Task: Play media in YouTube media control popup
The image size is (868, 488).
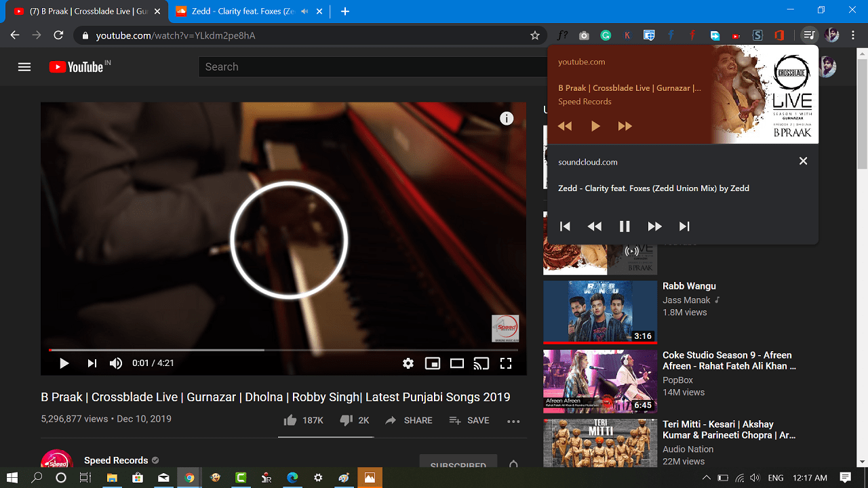Action: (595, 126)
